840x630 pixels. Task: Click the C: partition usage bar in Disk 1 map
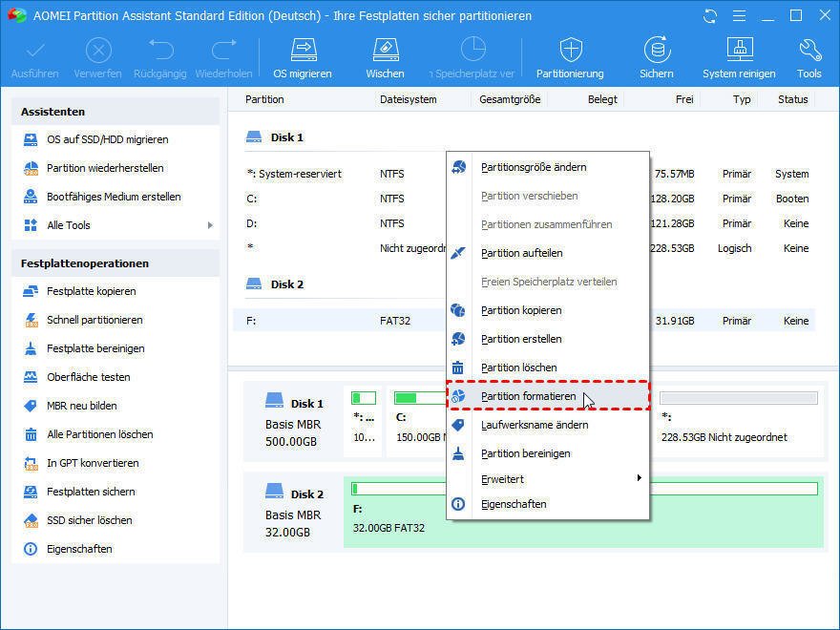[419, 398]
